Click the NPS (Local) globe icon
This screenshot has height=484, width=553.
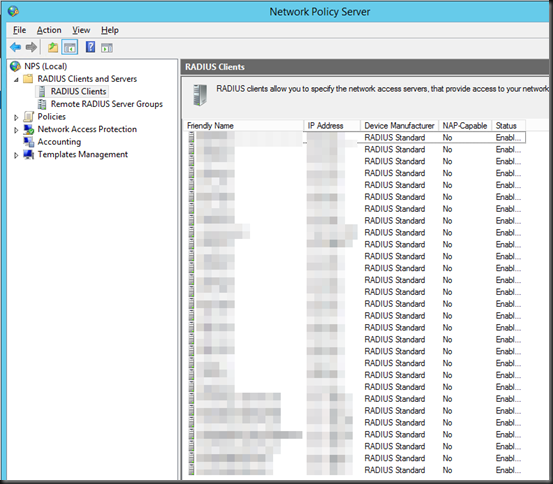click(x=15, y=66)
